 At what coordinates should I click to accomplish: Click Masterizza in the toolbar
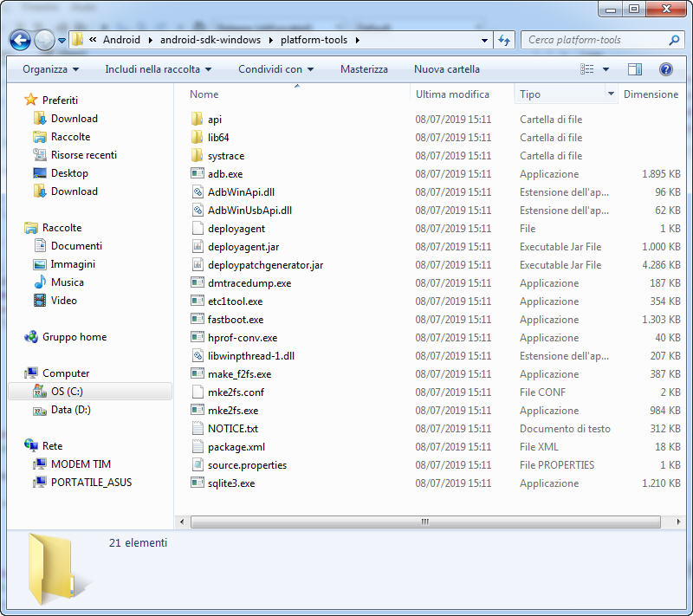364,69
